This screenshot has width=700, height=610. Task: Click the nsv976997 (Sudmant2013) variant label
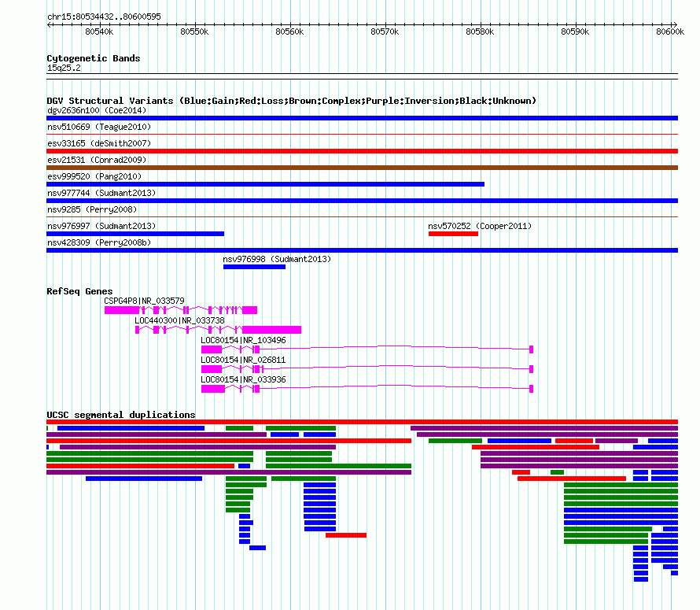coord(101,226)
